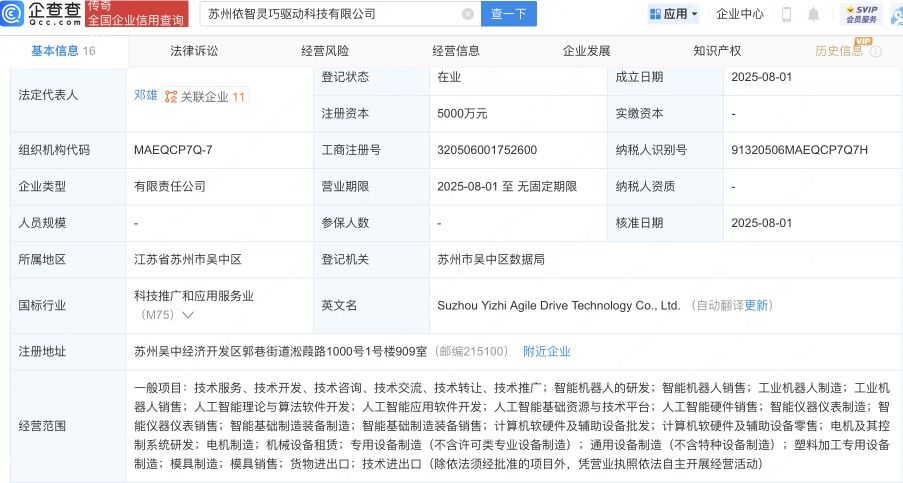Screen dimensions: 903x483
Task: Click the Qcc.com logo icon
Action: tap(12, 13)
